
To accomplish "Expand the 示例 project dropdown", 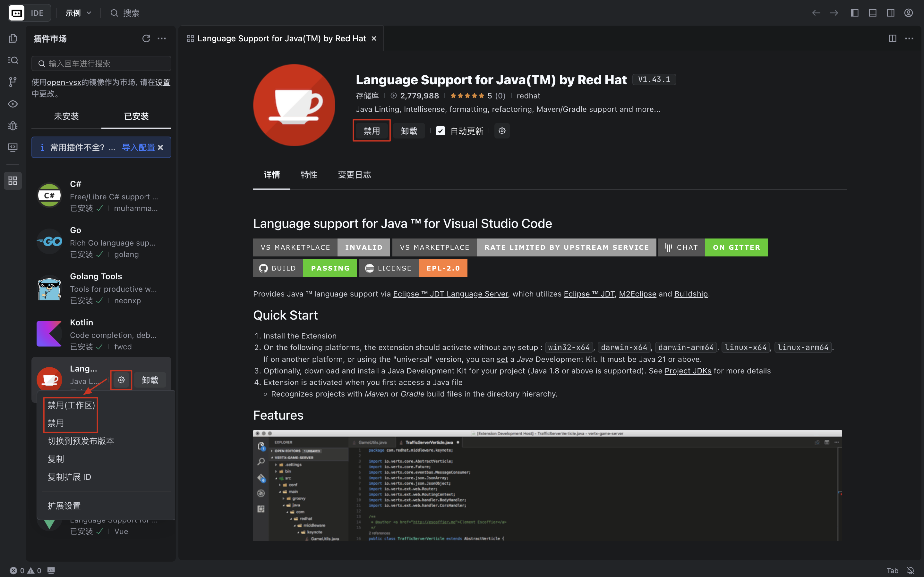I will coord(78,13).
